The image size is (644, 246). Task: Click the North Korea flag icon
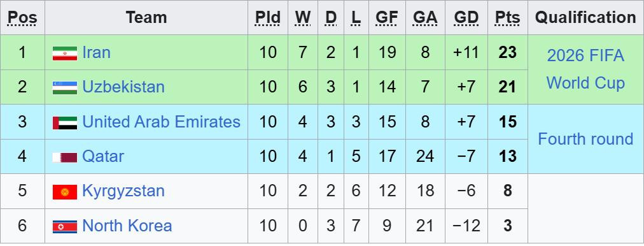pyautogui.click(x=65, y=227)
